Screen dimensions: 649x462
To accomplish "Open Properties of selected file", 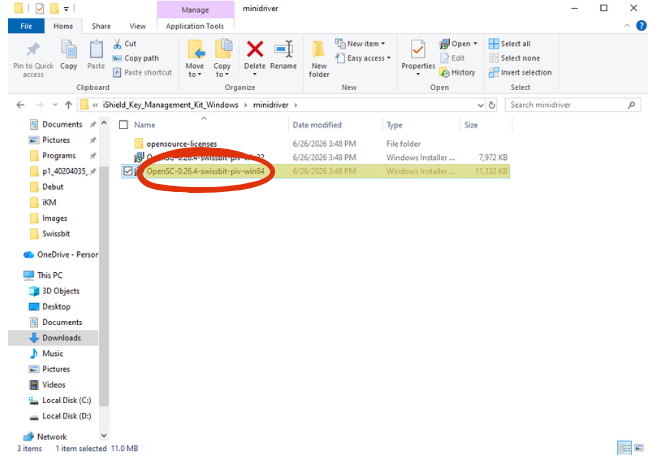I will [418, 58].
